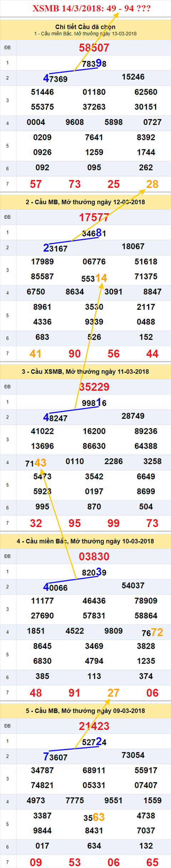Click special prize number 03830
Image resolution: width=171 pixels, height=868 pixels.
point(94,556)
